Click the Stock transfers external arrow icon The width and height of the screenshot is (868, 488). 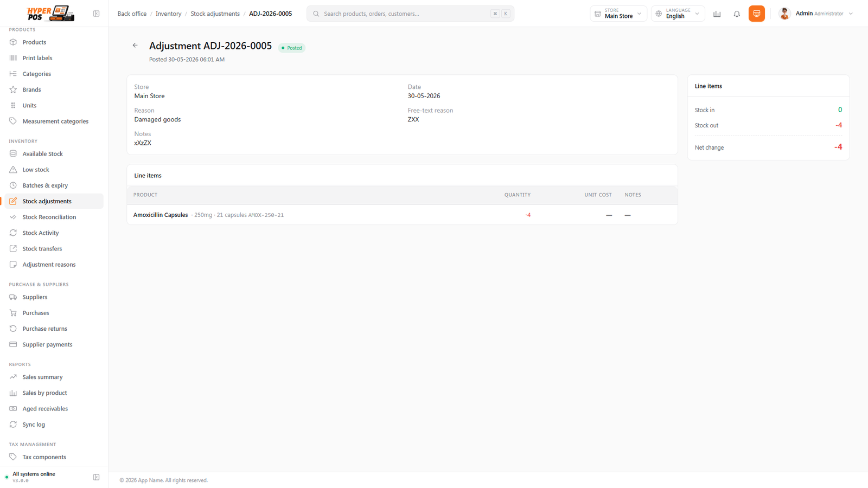(x=13, y=249)
